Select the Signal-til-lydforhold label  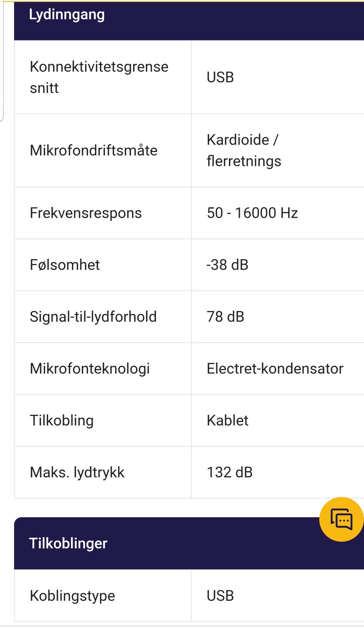93,317
